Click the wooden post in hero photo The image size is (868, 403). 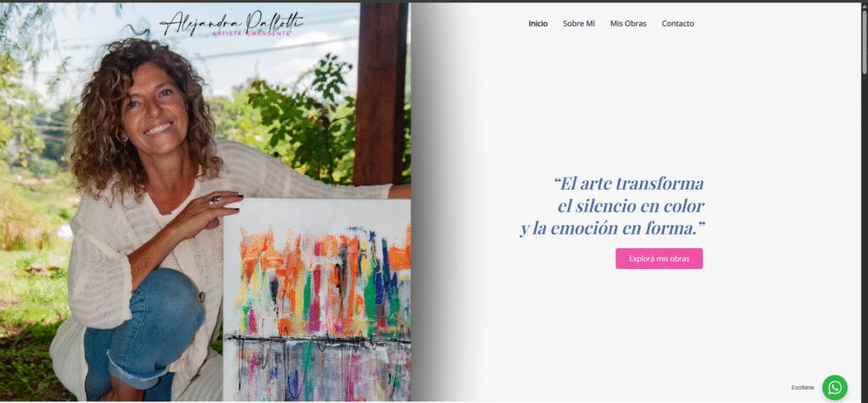[x=381, y=94]
